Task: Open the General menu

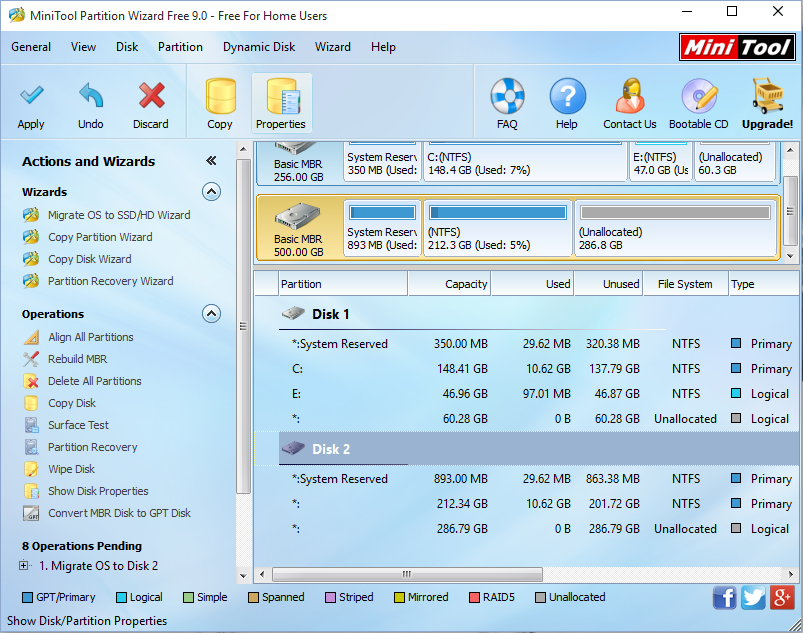Action: click(31, 47)
